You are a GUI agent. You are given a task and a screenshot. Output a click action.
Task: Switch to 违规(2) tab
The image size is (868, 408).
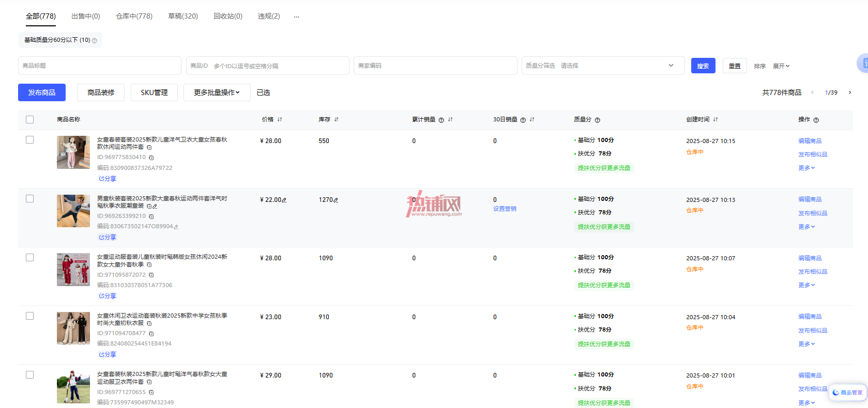269,16
